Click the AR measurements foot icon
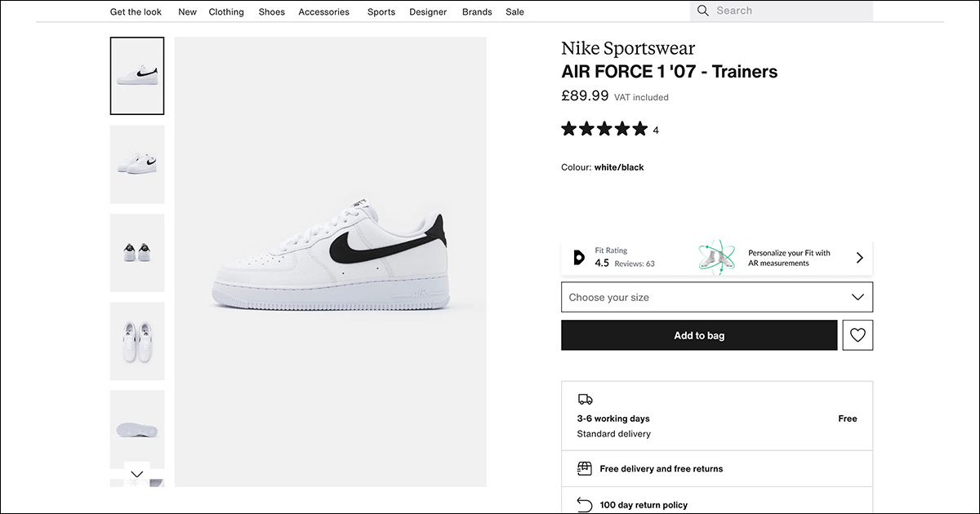Screen dimensions: 980x514 click(716, 257)
